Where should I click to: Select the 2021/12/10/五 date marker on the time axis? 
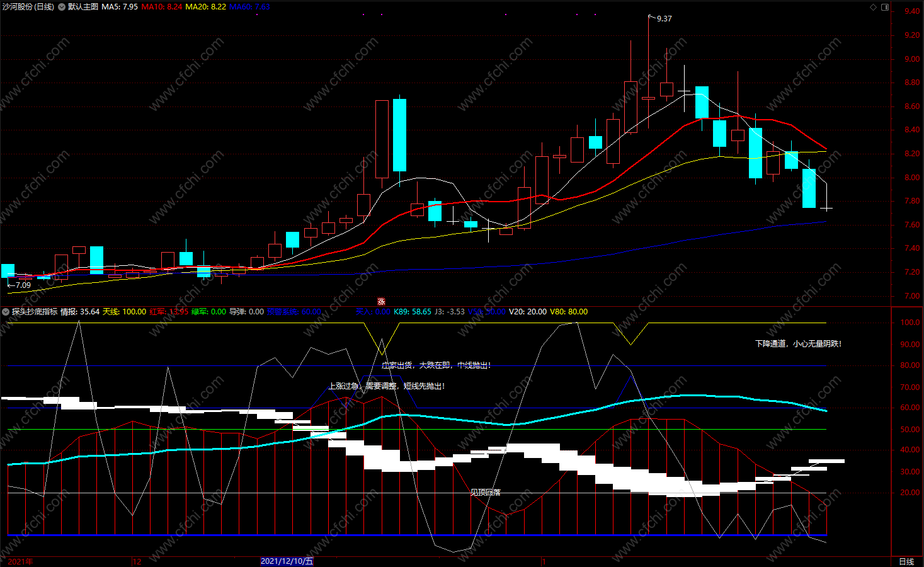click(287, 561)
